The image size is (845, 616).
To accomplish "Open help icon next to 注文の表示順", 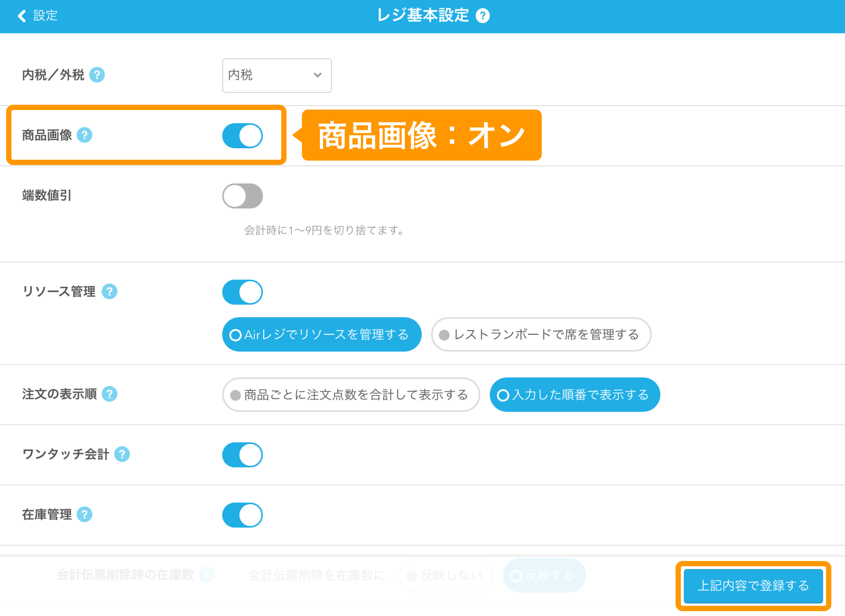I will coord(110,394).
